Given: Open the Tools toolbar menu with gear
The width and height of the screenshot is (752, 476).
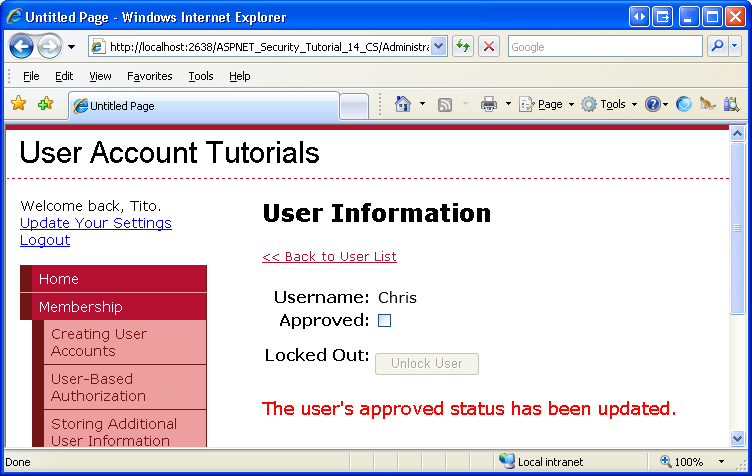Looking at the screenshot, I should pyautogui.click(x=609, y=104).
